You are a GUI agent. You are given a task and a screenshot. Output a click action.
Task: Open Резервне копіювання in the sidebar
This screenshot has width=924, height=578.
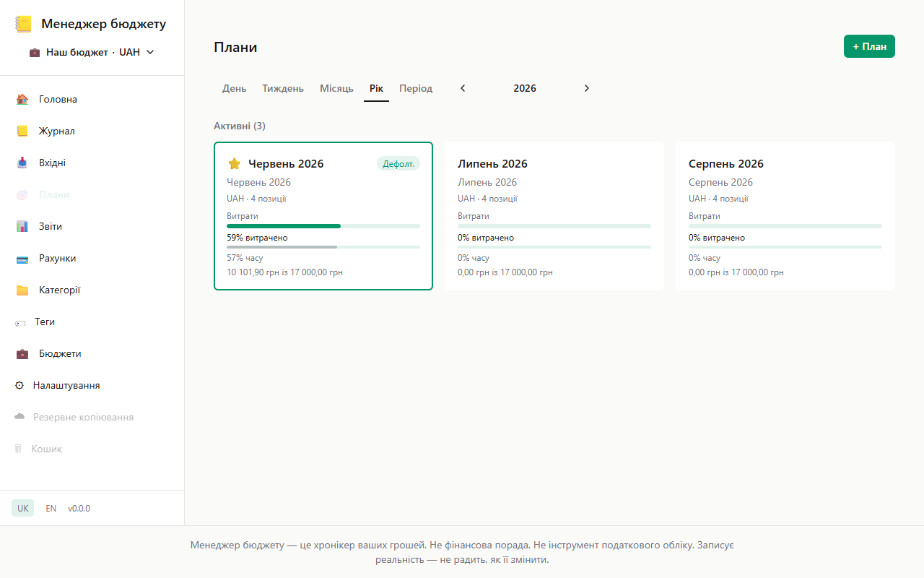pyautogui.click(x=92, y=417)
